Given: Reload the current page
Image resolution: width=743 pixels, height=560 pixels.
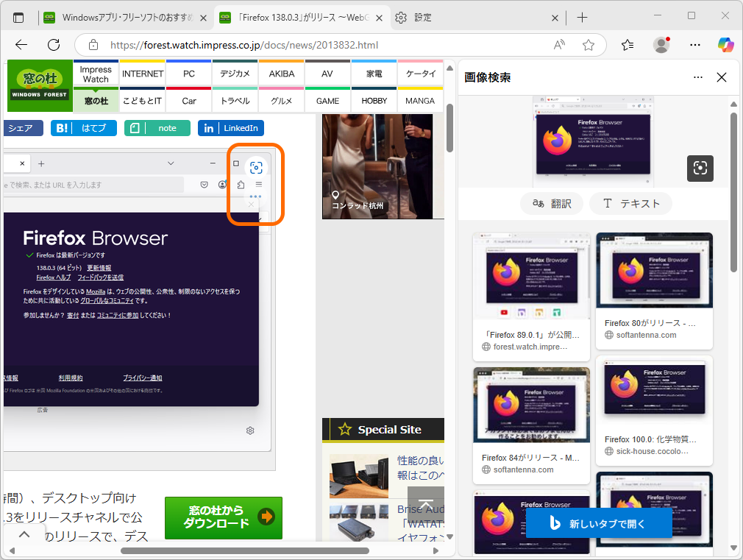Looking at the screenshot, I should [x=53, y=44].
